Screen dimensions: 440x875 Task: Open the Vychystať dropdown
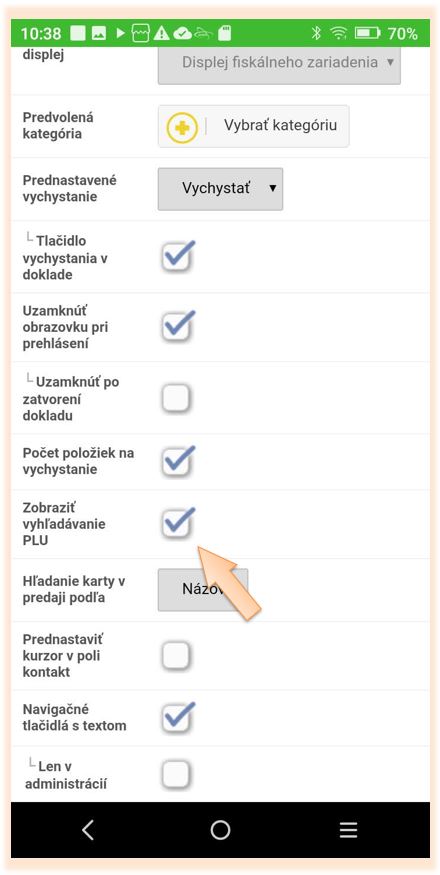221,189
